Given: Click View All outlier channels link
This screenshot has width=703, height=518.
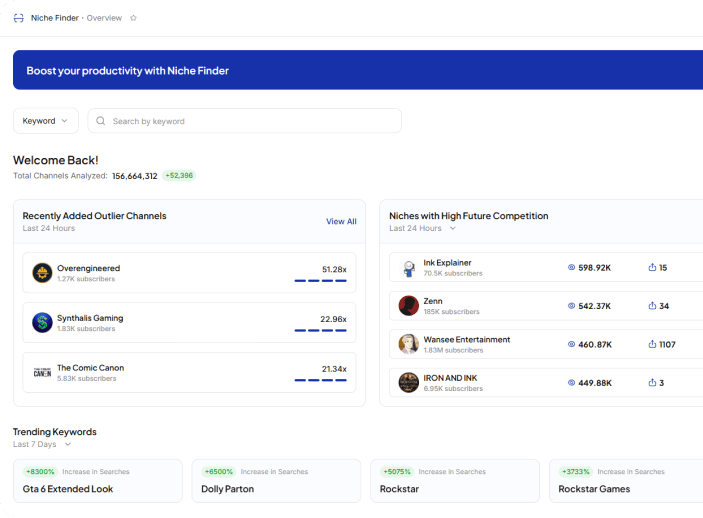Looking at the screenshot, I should point(341,222).
